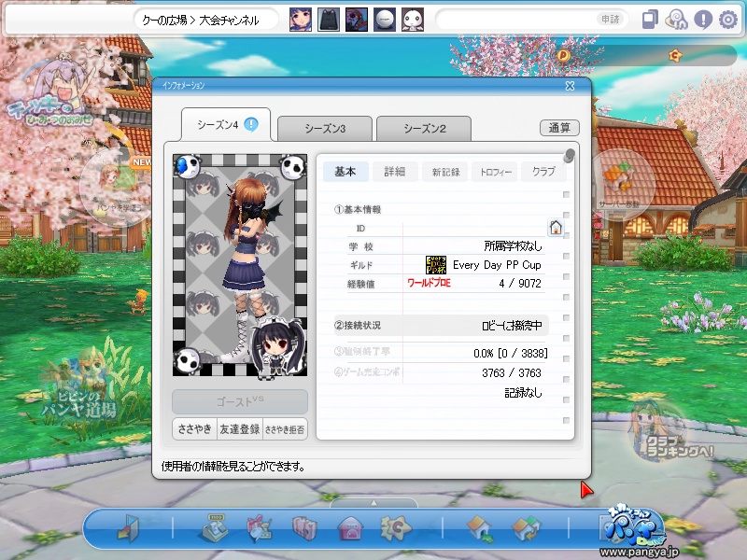Switch to the シーズン3 tab

click(325, 129)
